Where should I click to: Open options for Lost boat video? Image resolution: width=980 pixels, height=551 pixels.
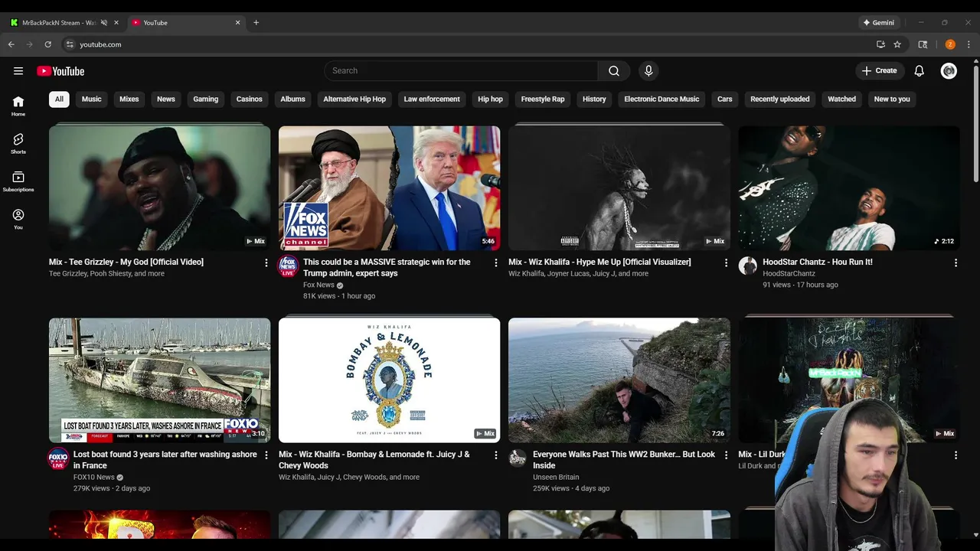266,455
